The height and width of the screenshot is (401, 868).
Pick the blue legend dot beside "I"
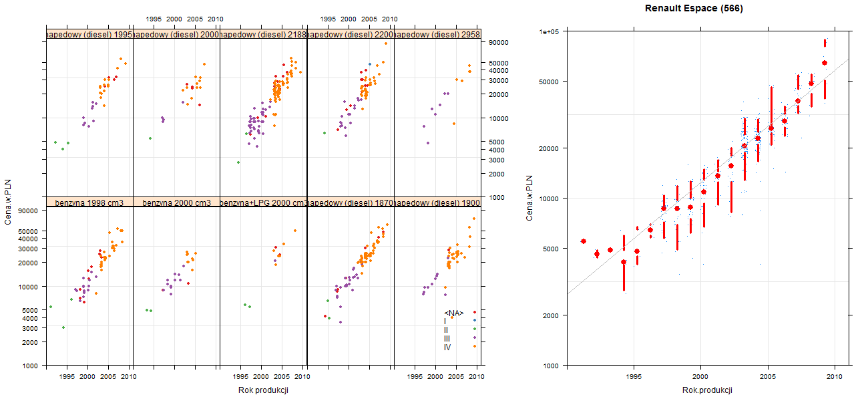pyautogui.click(x=474, y=321)
